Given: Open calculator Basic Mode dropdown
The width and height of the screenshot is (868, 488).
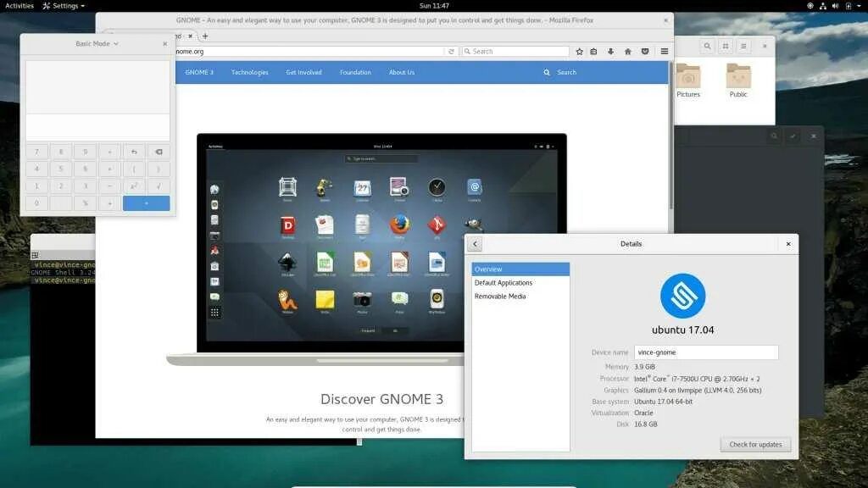Looking at the screenshot, I should tap(97, 44).
